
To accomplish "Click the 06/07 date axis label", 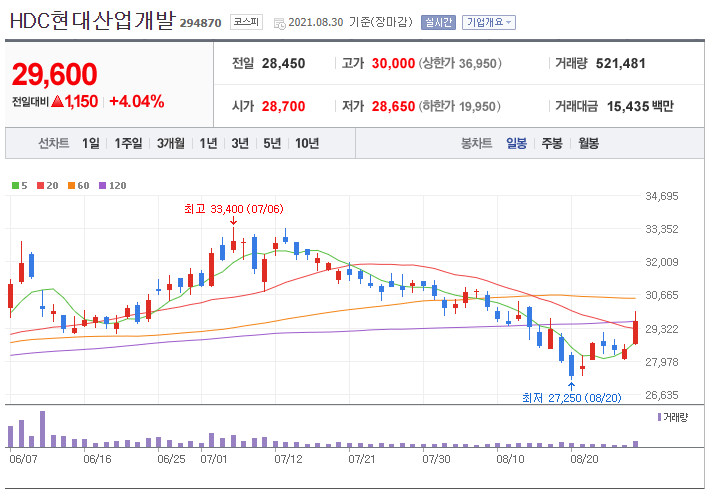I will pyautogui.click(x=21, y=460).
